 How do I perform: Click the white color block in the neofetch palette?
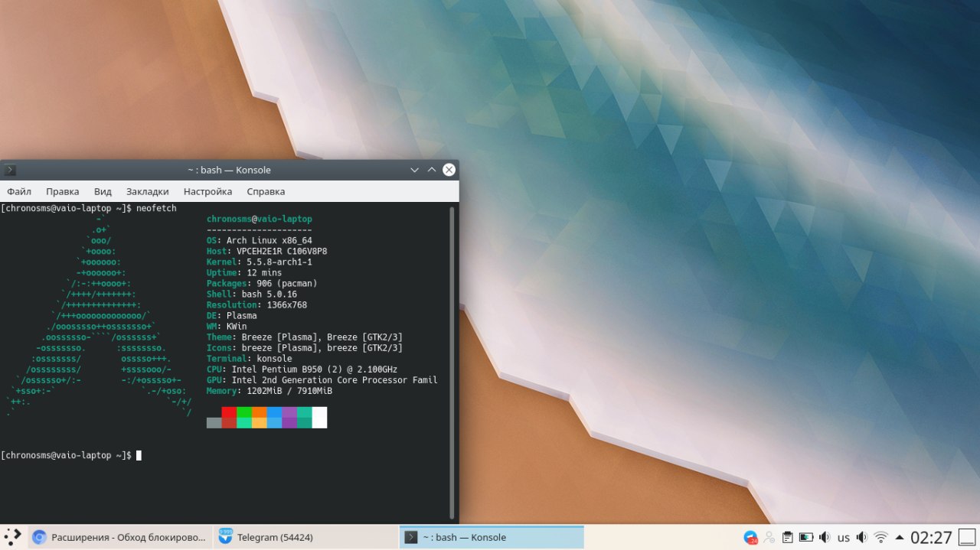tap(319, 417)
